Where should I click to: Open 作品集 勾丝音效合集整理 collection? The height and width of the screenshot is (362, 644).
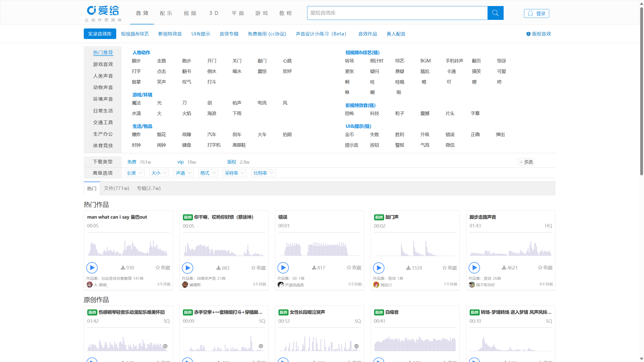click(x=115, y=278)
